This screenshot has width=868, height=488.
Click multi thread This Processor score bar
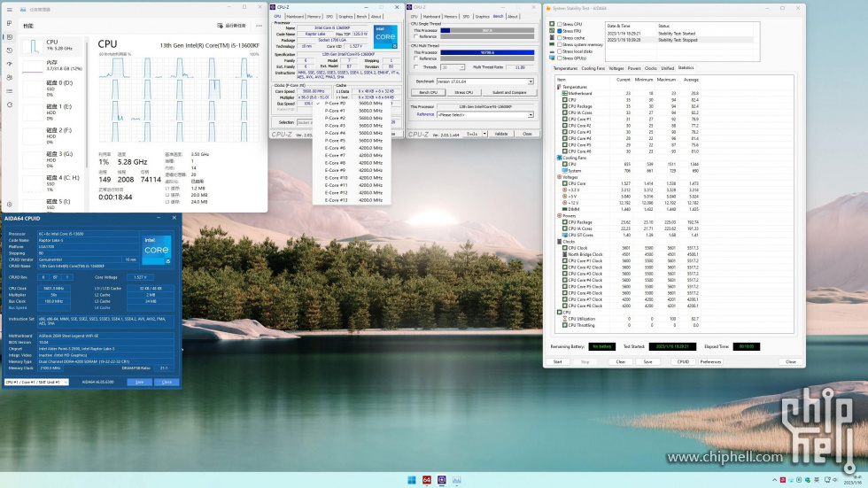487,52
